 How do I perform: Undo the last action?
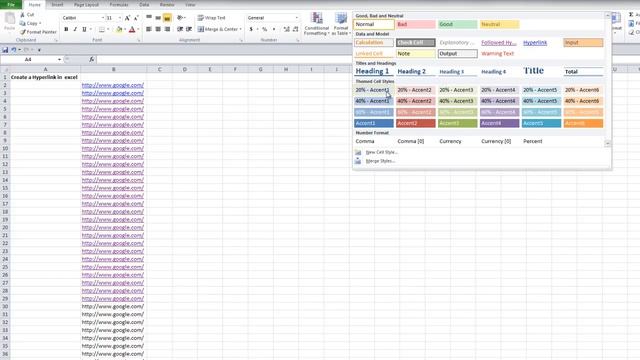13,50
